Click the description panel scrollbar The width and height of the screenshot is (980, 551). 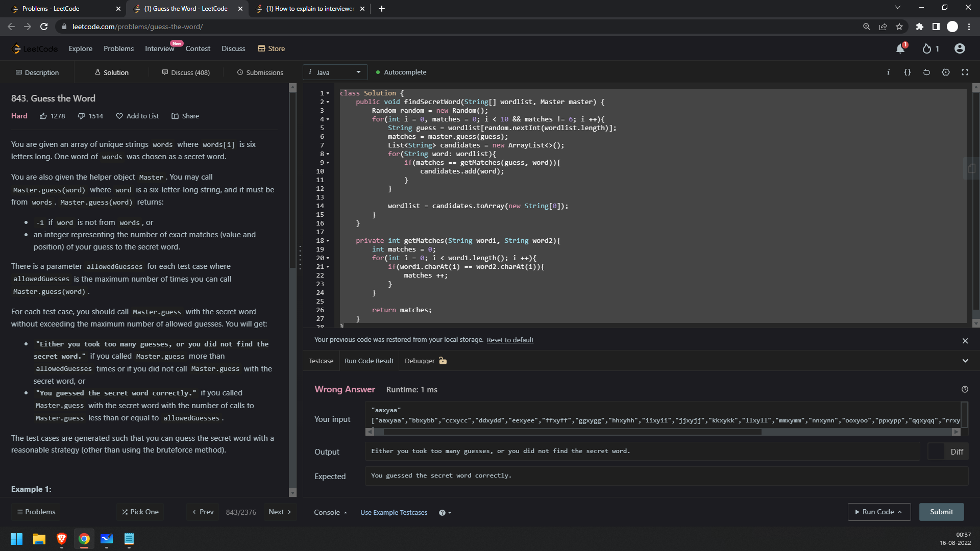tap(292, 181)
